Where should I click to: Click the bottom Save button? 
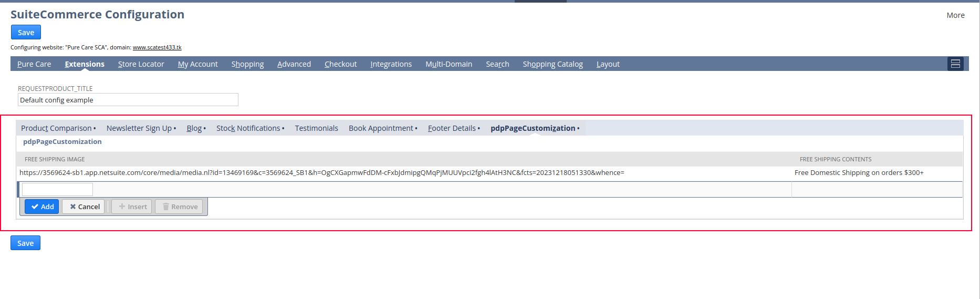[25, 243]
